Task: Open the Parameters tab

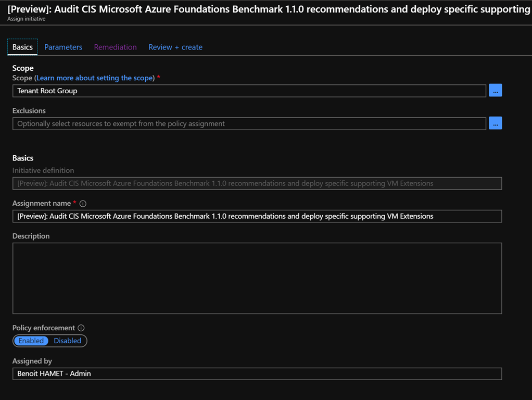Action: click(x=63, y=47)
